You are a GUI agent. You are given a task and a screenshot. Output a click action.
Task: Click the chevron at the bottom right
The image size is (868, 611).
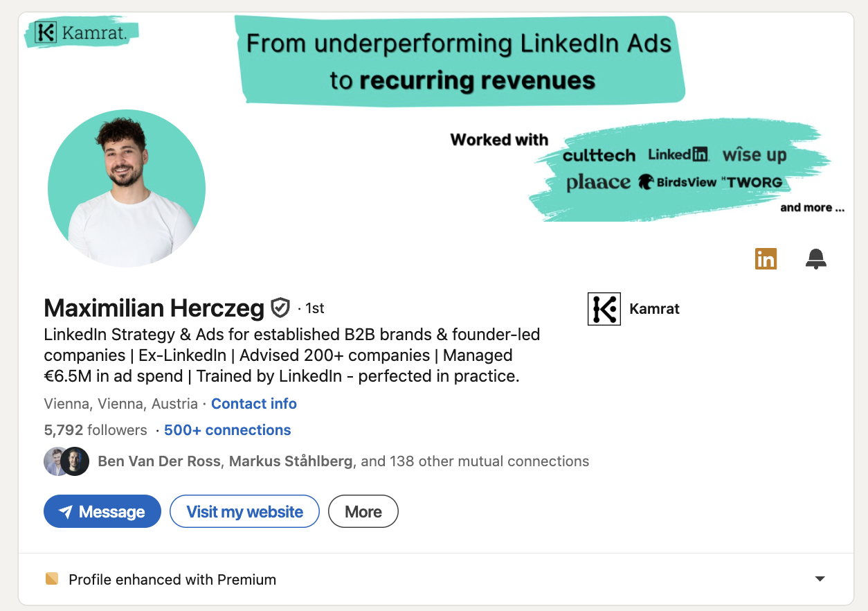click(820, 578)
